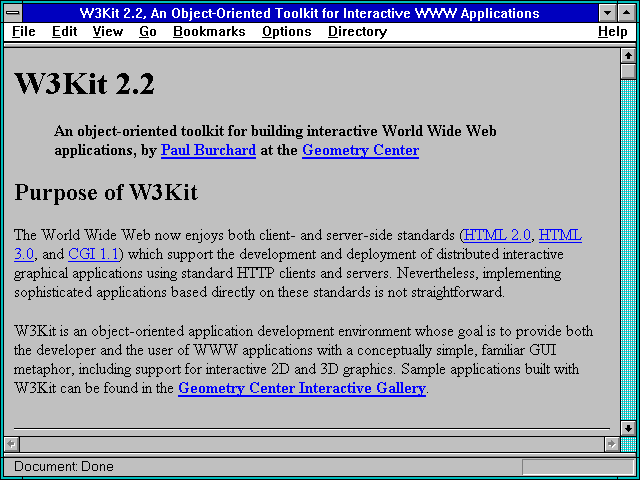
Task: Visit the Geometry Center Interactive Gallery link
Action: click(302, 388)
